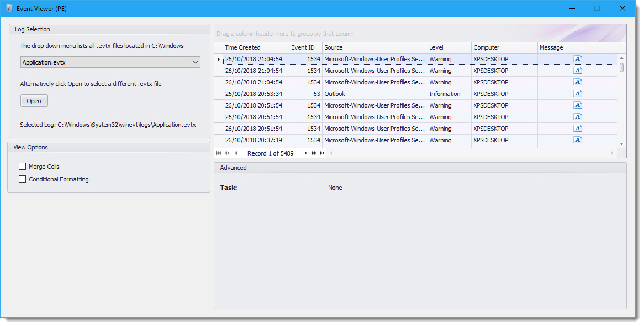Go to the previous record
This screenshot has height=326, width=644.
click(236, 153)
